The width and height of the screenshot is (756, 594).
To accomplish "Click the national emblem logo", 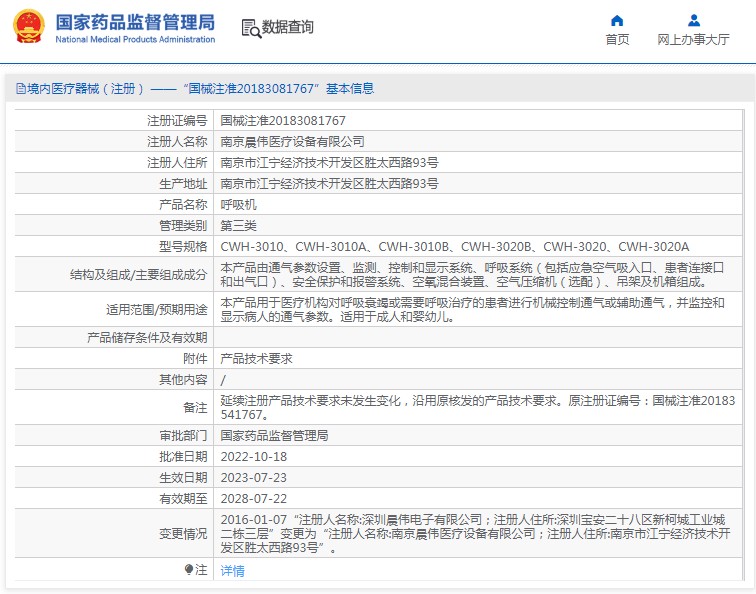I will [x=29, y=27].
